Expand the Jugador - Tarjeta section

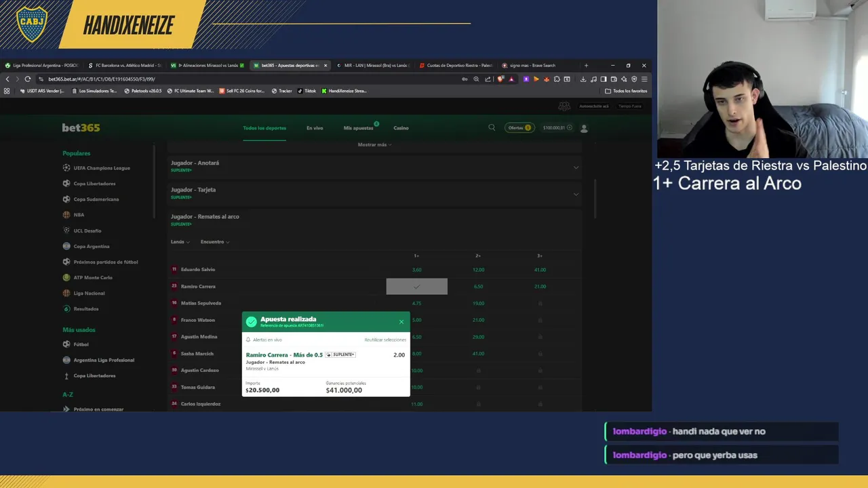375,193
